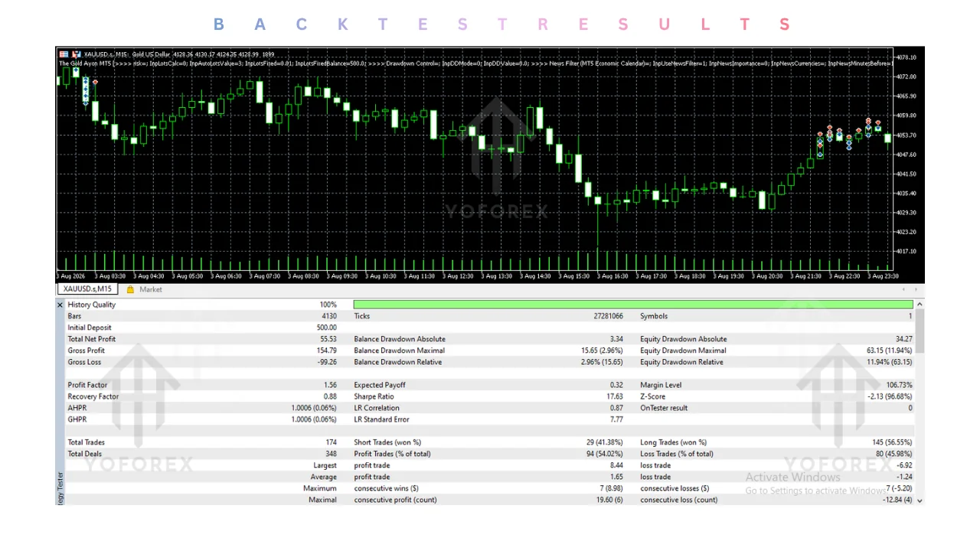Image resolution: width=980 pixels, height=551 pixels.
Task: Select maximal consecutive profit value 19.60 (6)
Action: 610,500
